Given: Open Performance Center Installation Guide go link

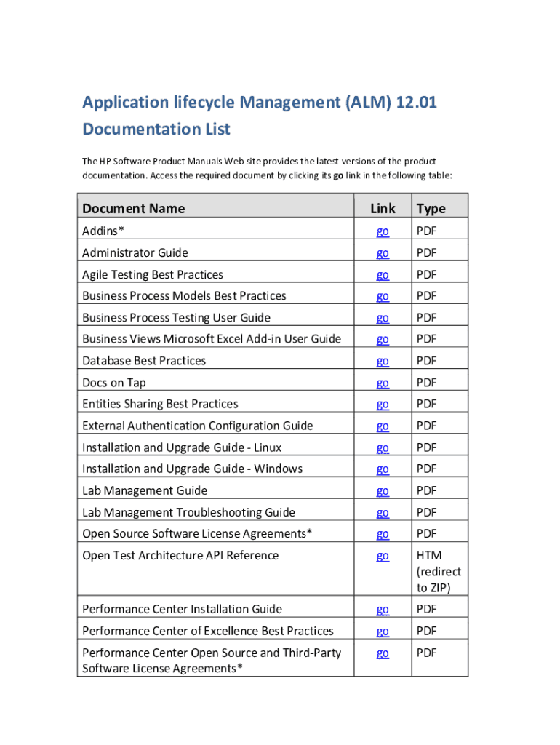Looking at the screenshot, I should point(383,609).
